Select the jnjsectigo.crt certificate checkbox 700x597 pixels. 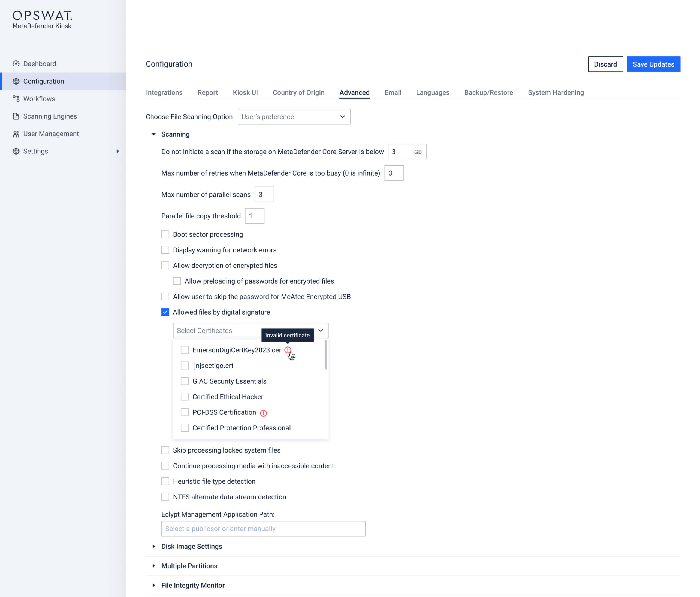pos(185,366)
